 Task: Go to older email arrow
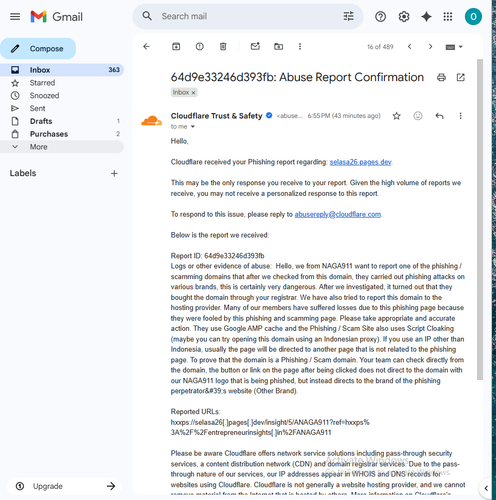[x=430, y=47]
